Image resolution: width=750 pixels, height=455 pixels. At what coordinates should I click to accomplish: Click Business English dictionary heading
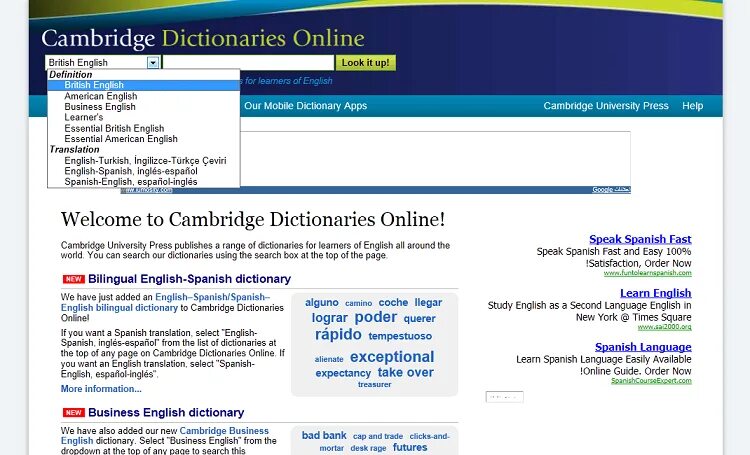point(166,412)
